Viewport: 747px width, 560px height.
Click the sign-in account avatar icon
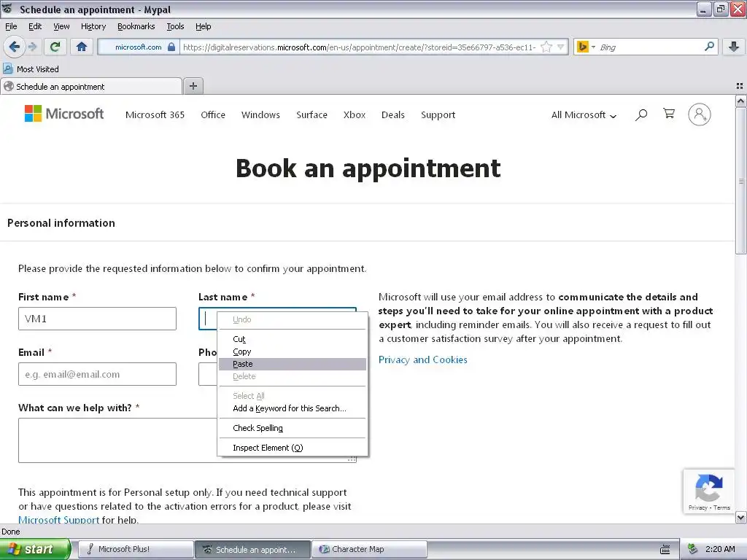pyautogui.click(x=699, y=114)
